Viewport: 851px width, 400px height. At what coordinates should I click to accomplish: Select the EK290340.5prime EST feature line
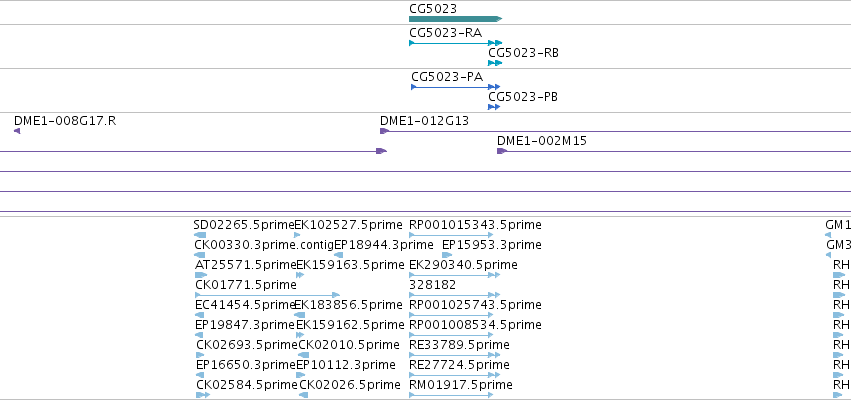(454, 275)
